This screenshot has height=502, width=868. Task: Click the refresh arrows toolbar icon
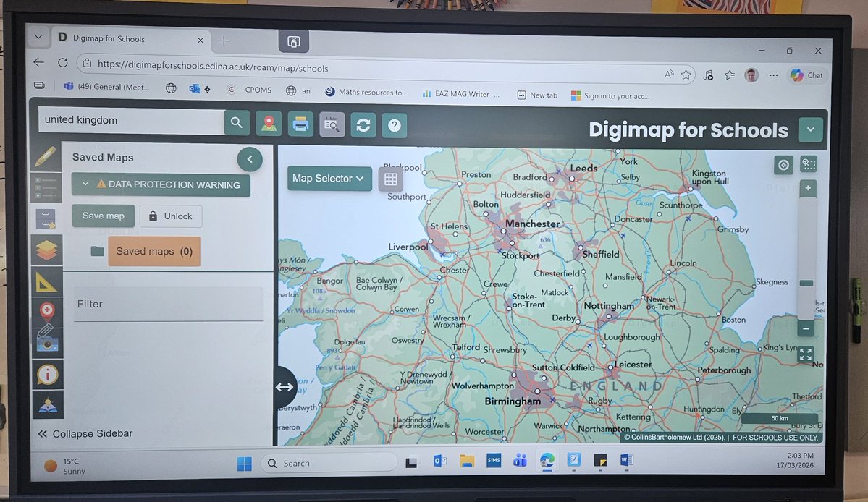coord(363,126)
